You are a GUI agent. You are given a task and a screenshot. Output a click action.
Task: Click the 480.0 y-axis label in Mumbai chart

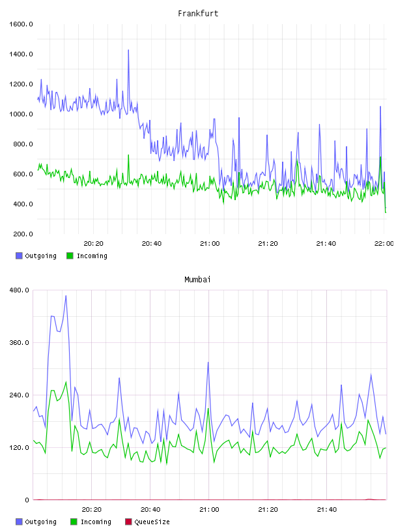point(20,290)
